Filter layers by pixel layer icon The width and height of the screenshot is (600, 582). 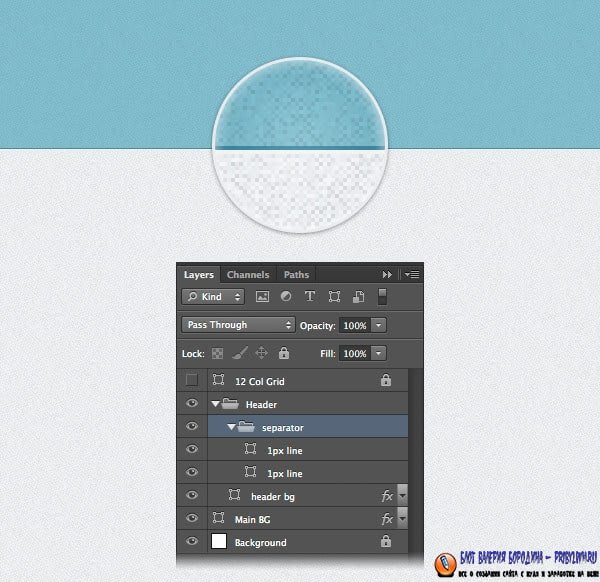262,297
